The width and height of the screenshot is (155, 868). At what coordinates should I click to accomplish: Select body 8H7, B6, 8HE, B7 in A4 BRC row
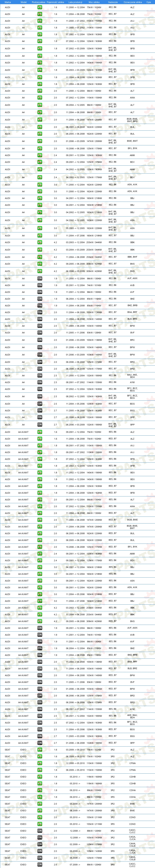click(x=113, y=340)
